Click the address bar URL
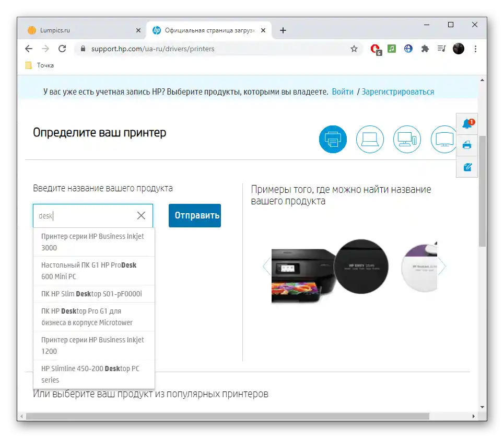 coord(153,49)
